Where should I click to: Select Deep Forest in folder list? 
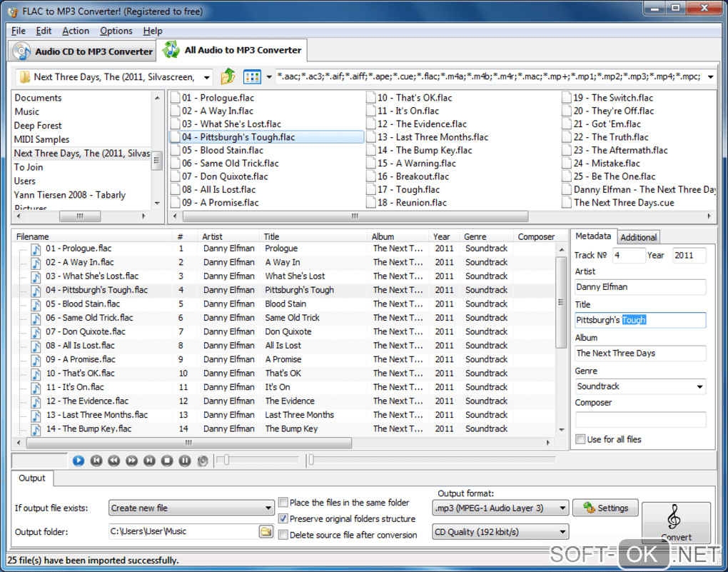(38, 126)
